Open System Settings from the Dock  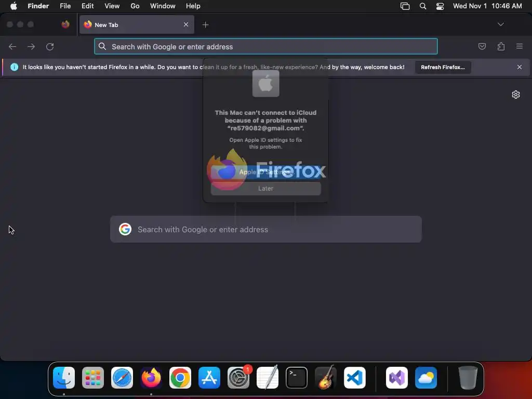tap(238, 378)
